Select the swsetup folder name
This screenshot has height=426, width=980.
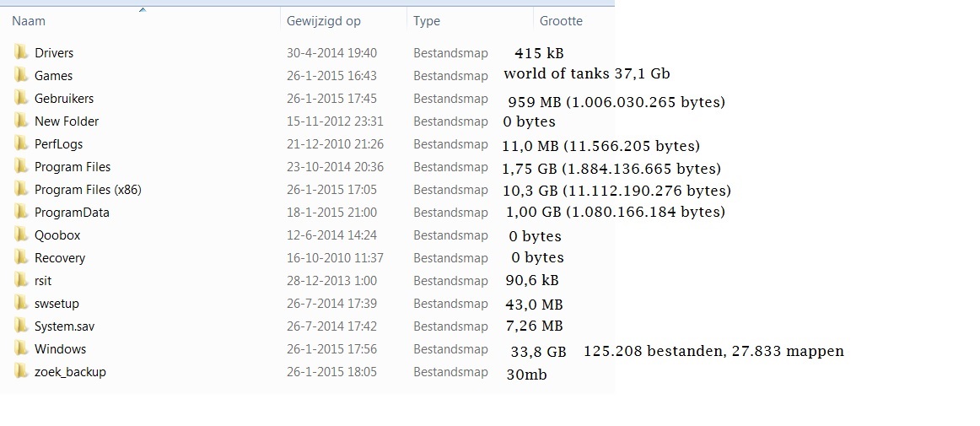pyautogui.click(x=57, y=304)
